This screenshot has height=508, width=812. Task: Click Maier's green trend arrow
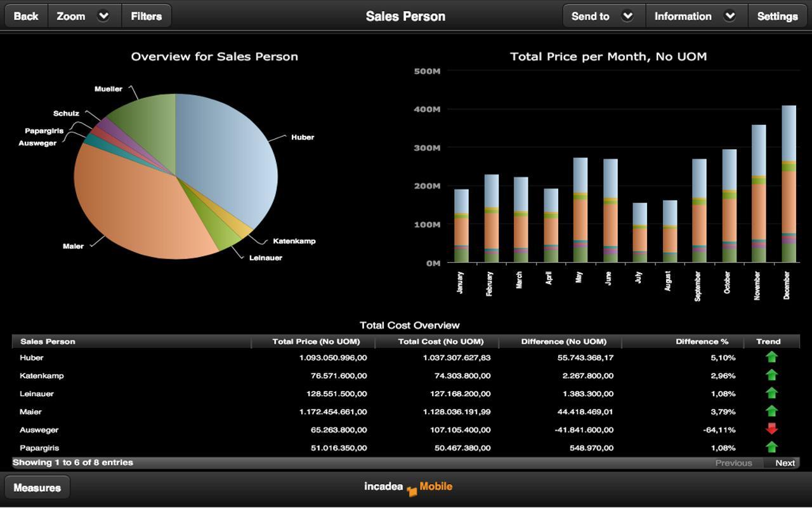(771, 411)
